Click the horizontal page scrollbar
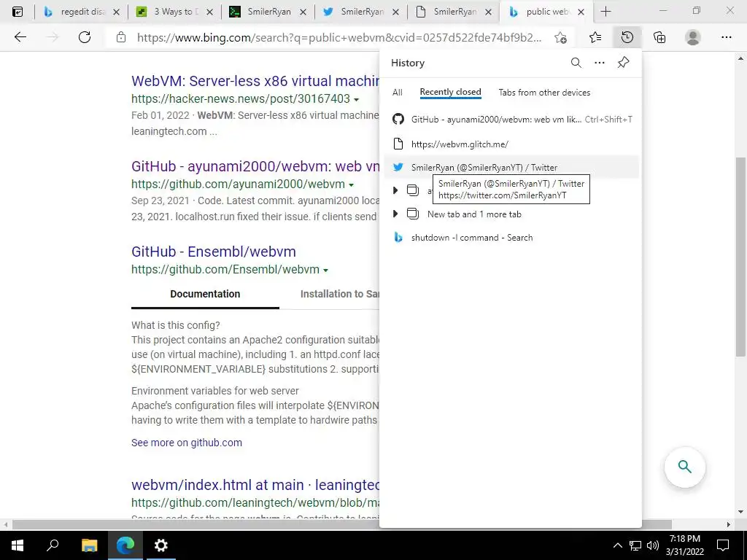This screenshot has height=560, width=747. coord(342,524)
